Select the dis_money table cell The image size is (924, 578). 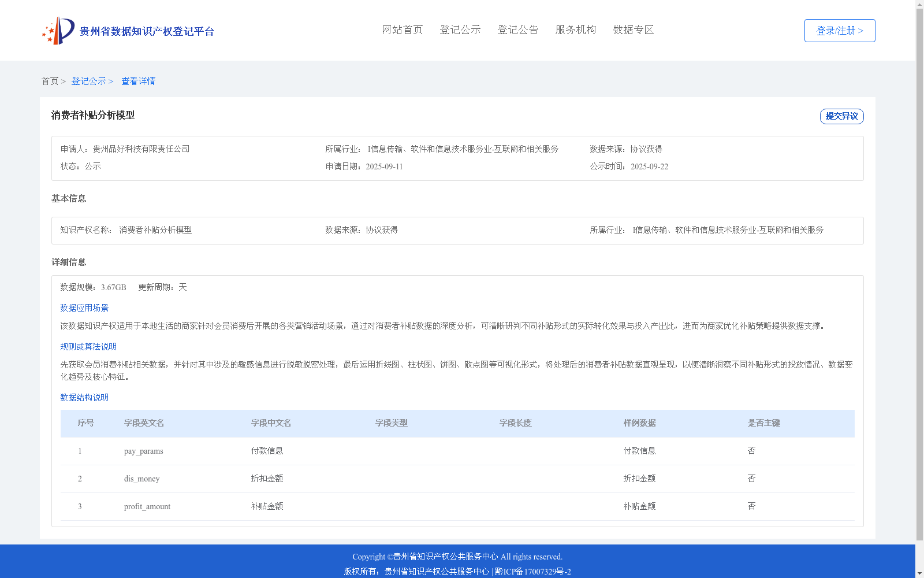[141, 479]
